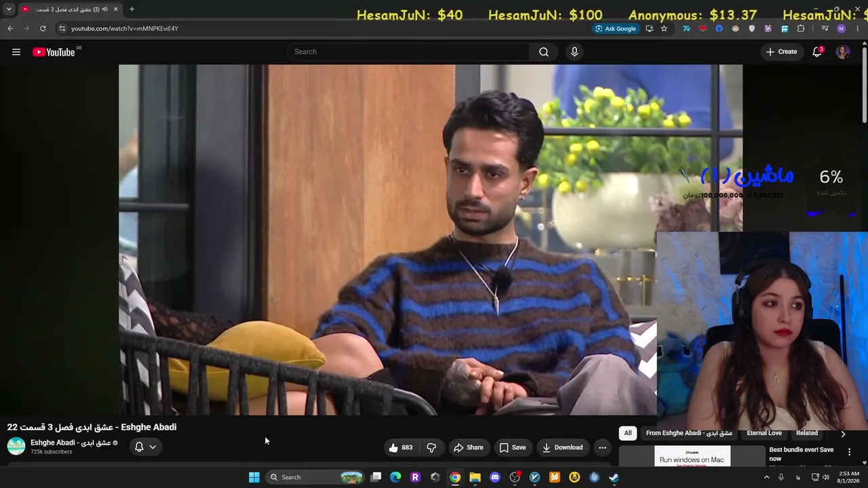
Task: Show hidden system tray icons
Action: coord(767,477)
